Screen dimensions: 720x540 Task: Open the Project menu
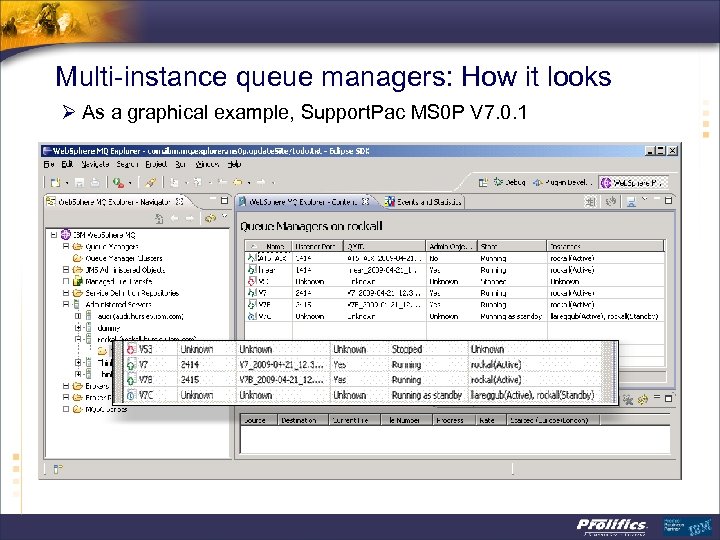click(x=156, y=164)
